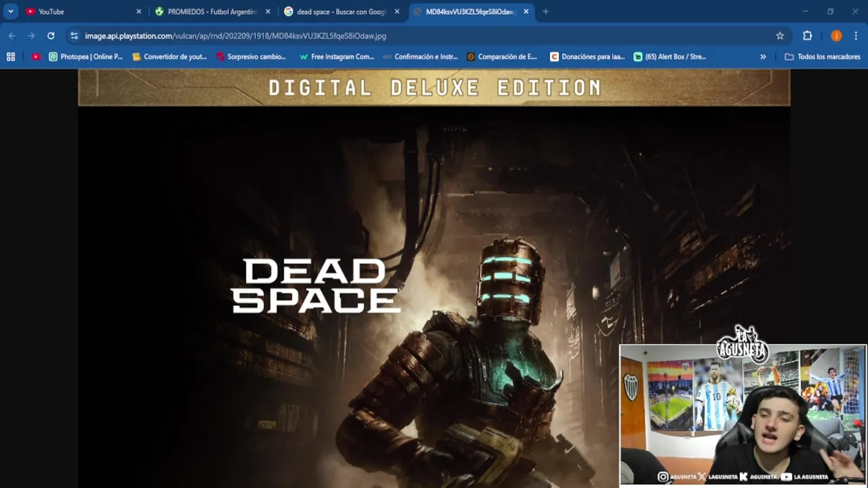Image resolution: width=868 pixels, height=488 pixels.
Task: Switch to the dead space Google search tab
Action: coord(341,12)
